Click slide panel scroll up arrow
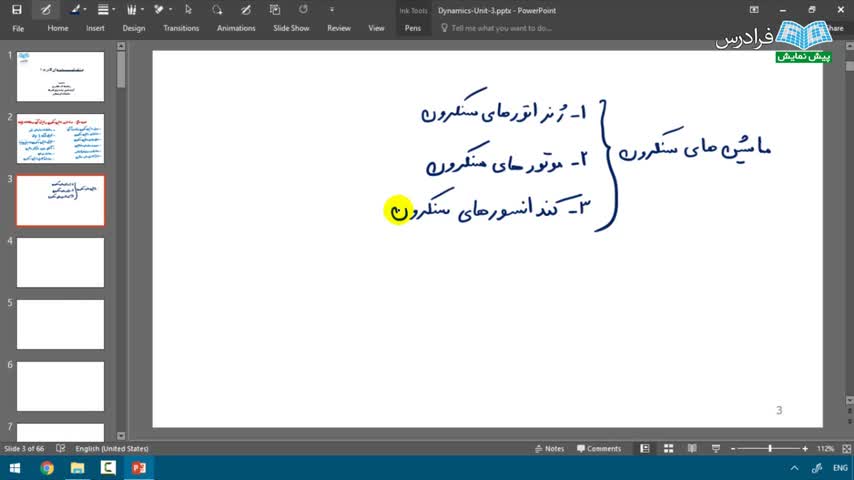The image size is (854, 480). tap(121, 47)
